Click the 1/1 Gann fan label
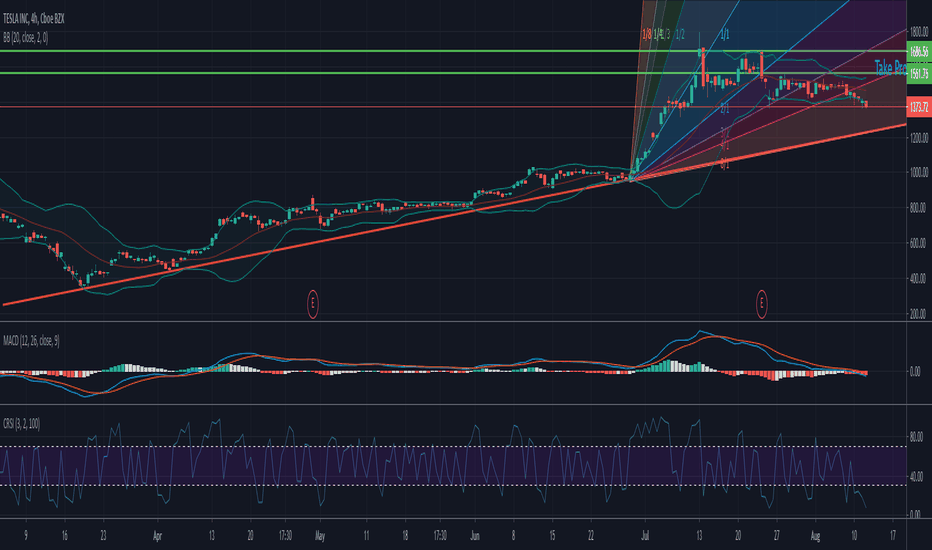This screenshot has height=550, width=932. coord(725,34)
